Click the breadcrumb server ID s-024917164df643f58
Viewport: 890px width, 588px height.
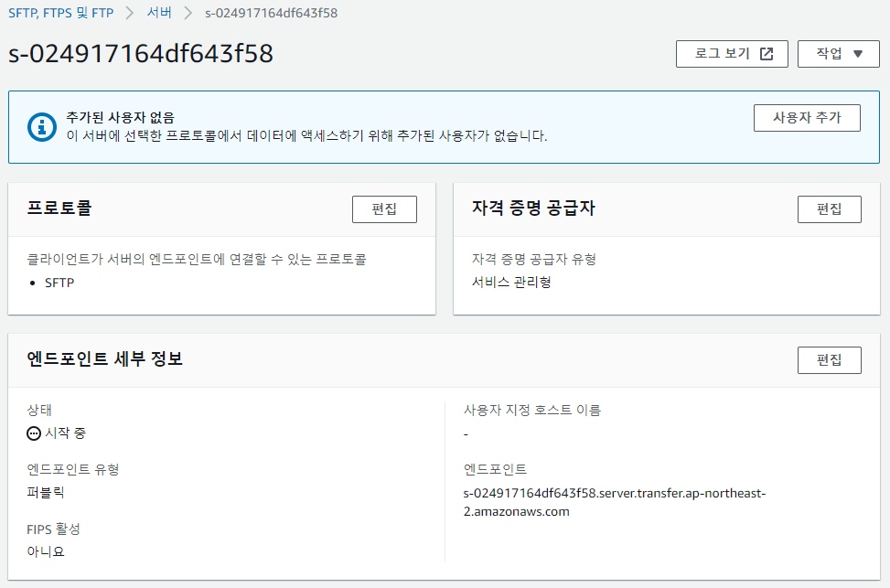[271, 13]
